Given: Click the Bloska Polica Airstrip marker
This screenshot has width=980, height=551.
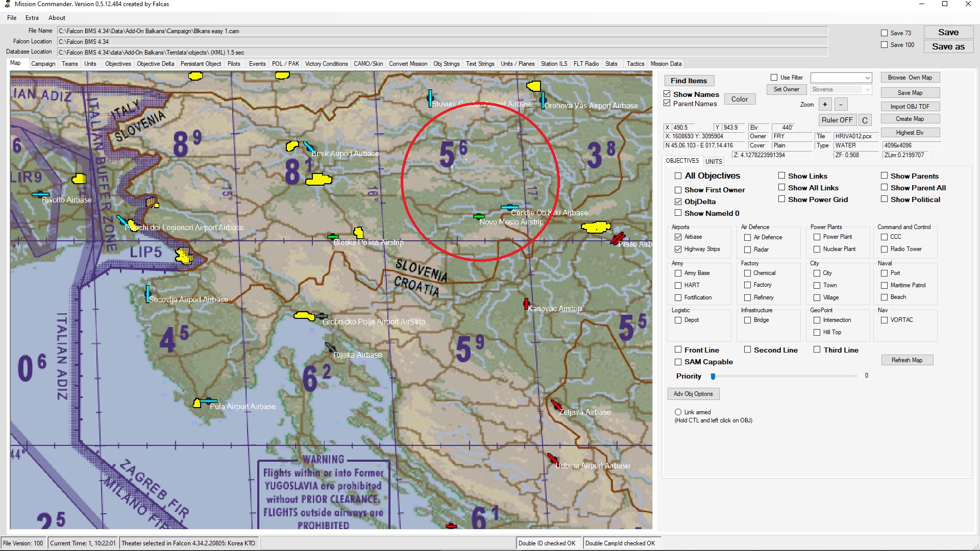Looking at the screenshot, I should [333, 237].
